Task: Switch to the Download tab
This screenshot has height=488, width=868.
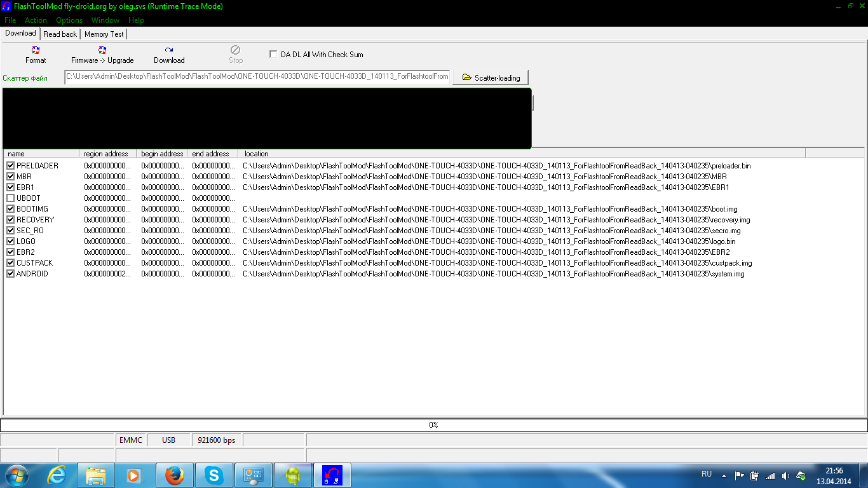Action: tap(20, 33)
